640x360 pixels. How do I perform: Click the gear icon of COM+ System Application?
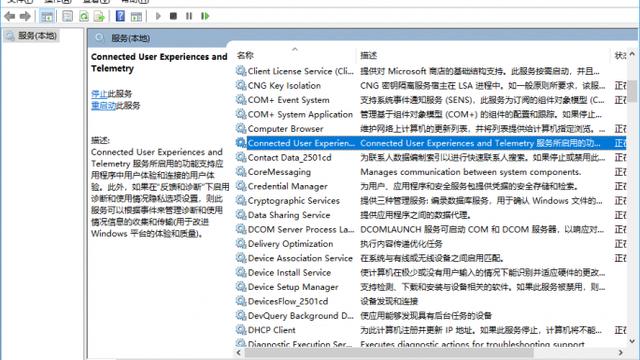click(x=241, y=114)
